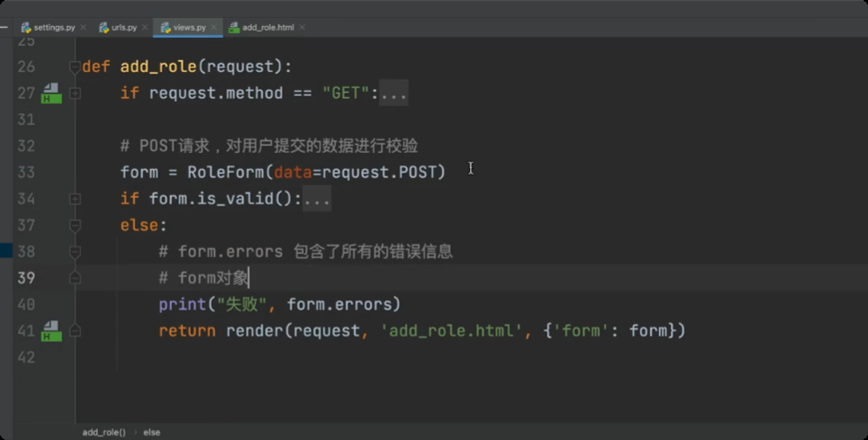
Task: Click the settings.py Python file icon
Action: (x=25, y=27)
